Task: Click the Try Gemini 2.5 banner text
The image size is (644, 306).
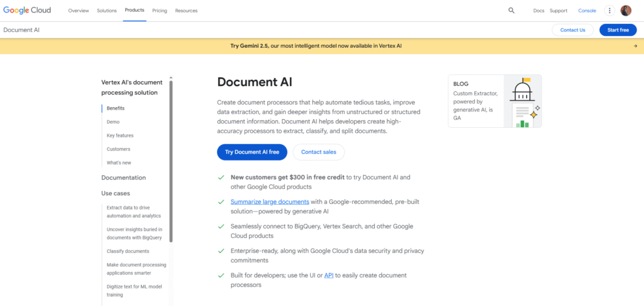Action: [x=316, y=46]
